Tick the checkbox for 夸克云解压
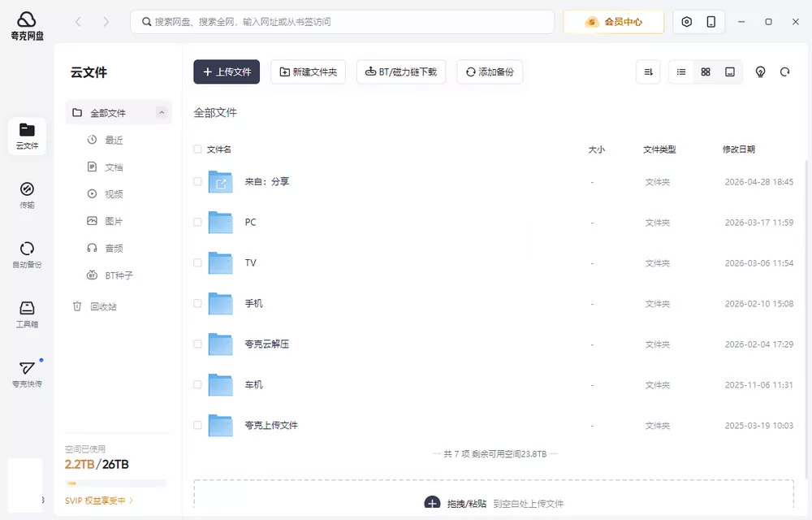Screen dimensions: 812x520 197,344
